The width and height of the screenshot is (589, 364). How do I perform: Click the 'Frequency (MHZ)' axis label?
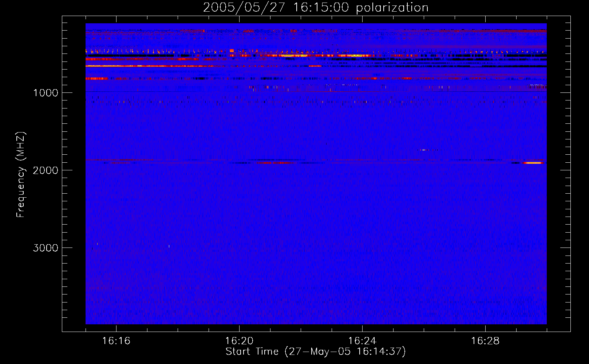[21, 175]
